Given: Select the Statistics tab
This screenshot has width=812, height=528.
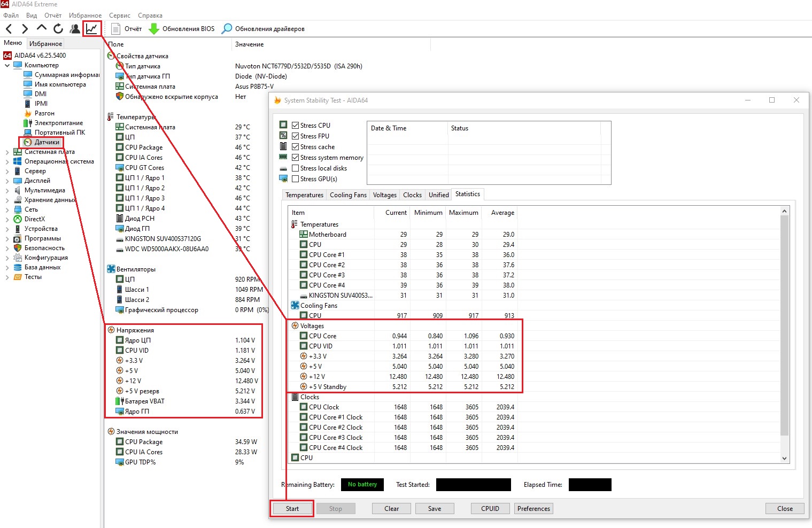Looking at the screenshot, I should click(x=468, y=194).
